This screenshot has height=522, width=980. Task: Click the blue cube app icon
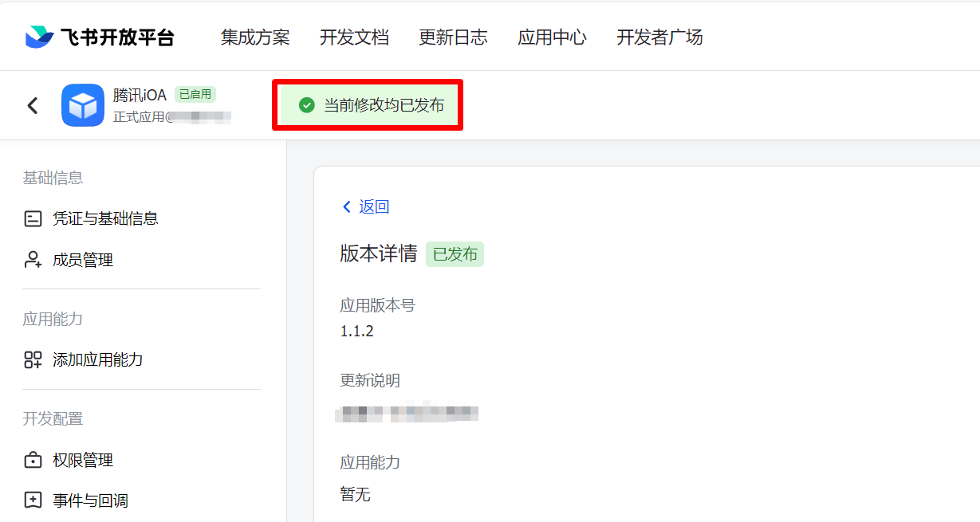pyautogui.click(x=83, y=105)
